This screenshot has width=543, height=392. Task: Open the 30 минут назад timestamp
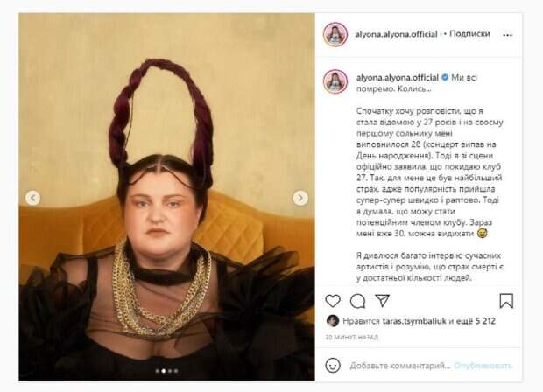352,337
